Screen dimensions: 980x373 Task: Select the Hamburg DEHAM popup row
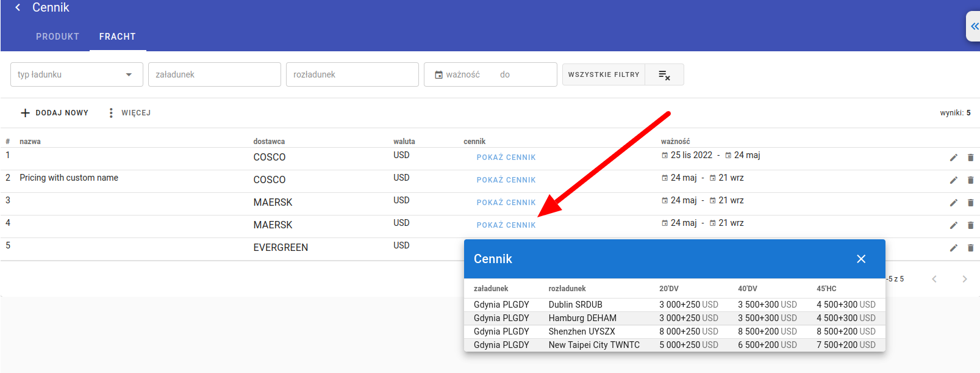(674, 318)
